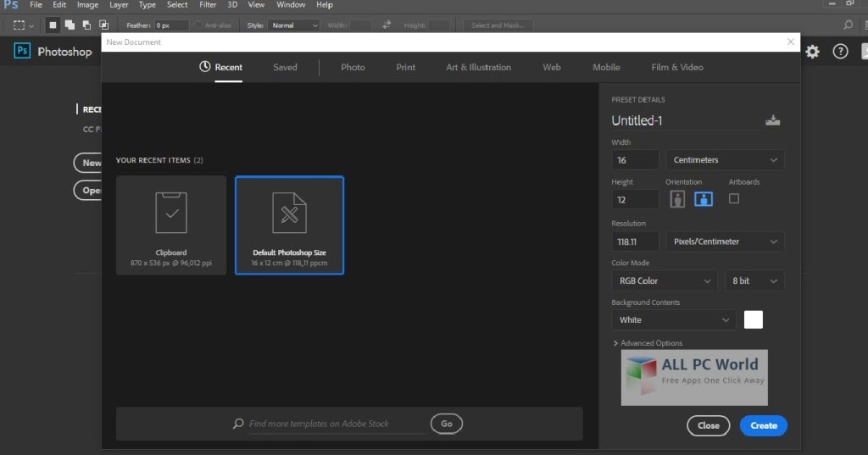Viewport: 868px width, 455px height.
Task: Open the Layer menu
Action: pyautogui.click(x=119, y=5)
